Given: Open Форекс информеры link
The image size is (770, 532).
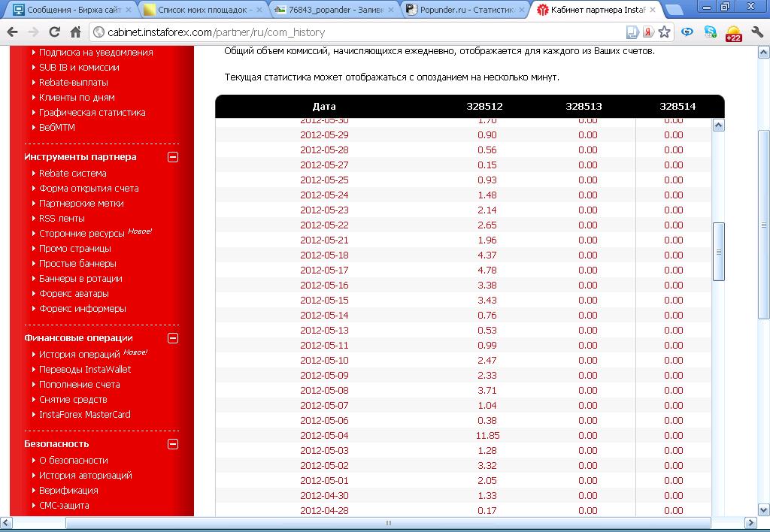Looking at the screenshot, I should click(x=83, y=309).
